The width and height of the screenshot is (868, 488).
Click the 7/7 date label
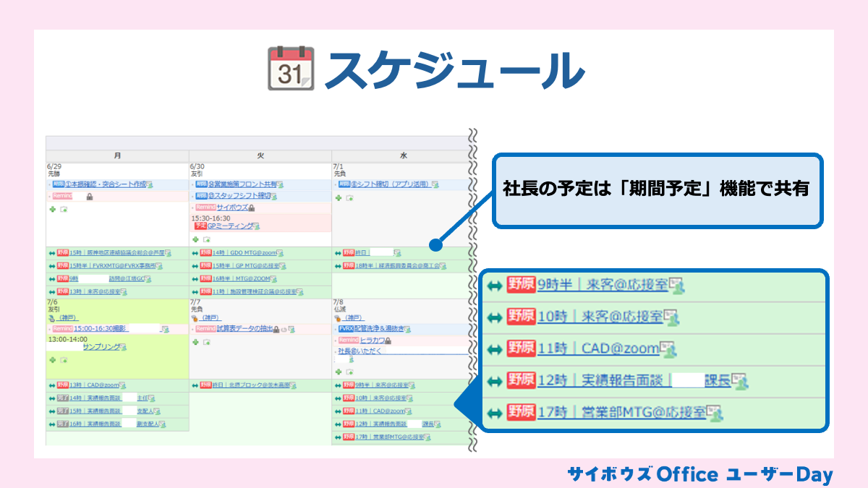(x=195, y=302)
